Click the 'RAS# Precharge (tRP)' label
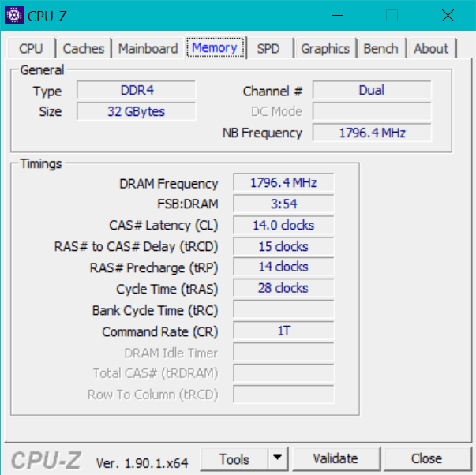Viewport: 476px width, 475px height. [154, 268]
